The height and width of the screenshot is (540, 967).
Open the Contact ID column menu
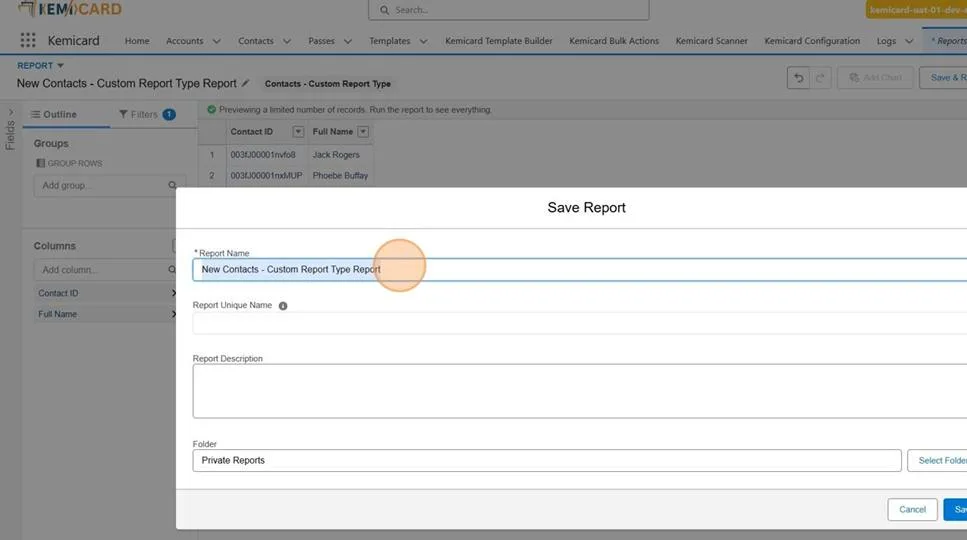298,132
